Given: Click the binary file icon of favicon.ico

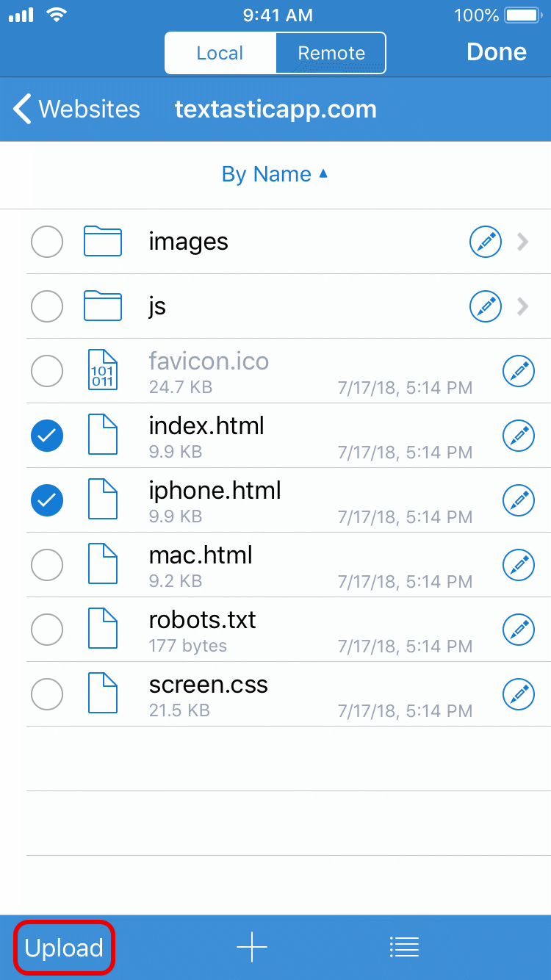Looking at the screenshot, I should pos(103,371).
